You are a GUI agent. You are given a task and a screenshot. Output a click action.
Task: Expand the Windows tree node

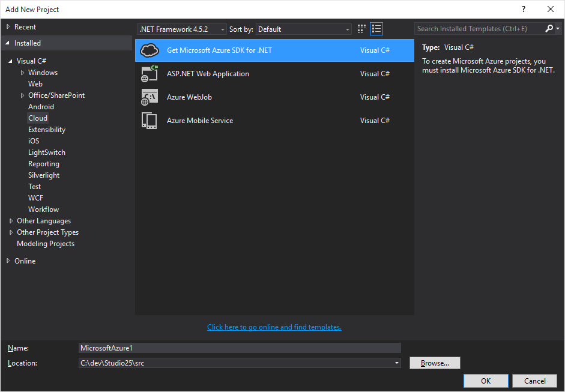(x=22, y=73)
